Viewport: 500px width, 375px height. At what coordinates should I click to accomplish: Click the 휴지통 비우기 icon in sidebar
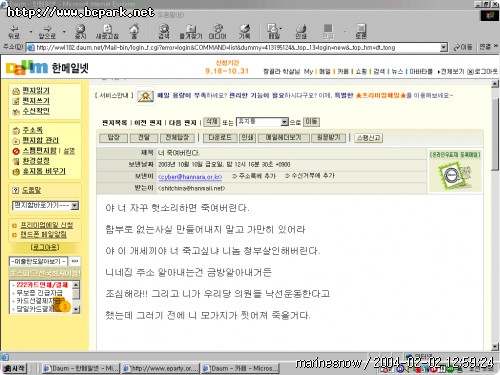[16, 172]
